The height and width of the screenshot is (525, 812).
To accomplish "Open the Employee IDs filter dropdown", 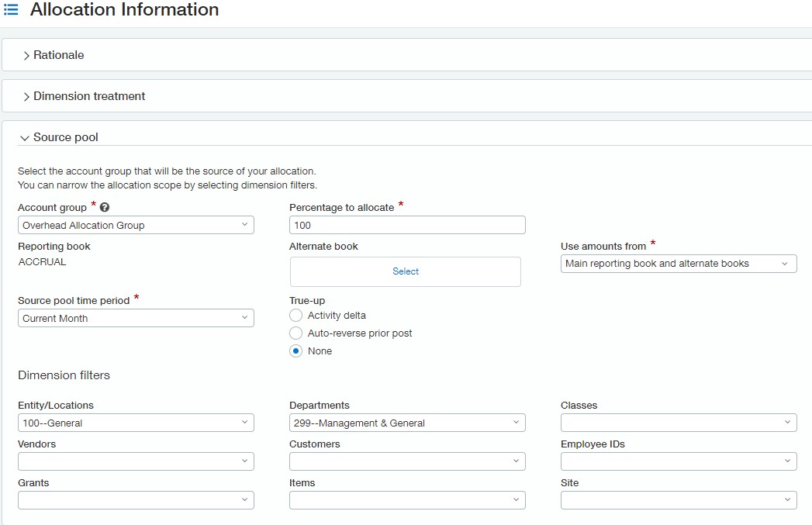I will [x=679, y=461].
